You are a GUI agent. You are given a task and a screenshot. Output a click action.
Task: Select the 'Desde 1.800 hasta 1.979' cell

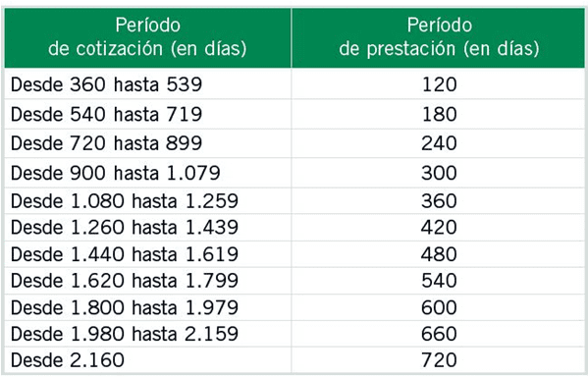point(147,307)
